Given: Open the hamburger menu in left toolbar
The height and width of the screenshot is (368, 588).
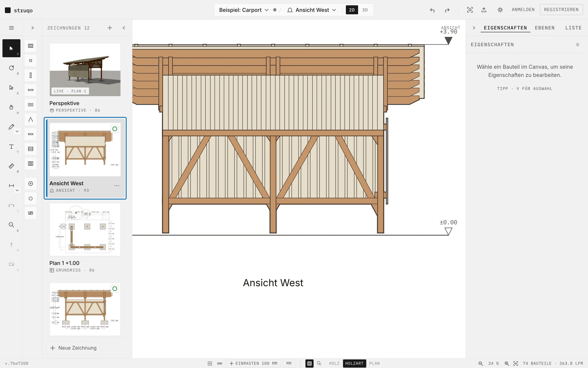Looking at the screenshot, I should (11, 28).
